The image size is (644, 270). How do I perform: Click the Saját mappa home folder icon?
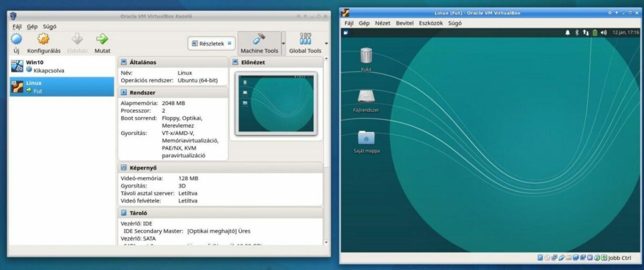point(366,138)
